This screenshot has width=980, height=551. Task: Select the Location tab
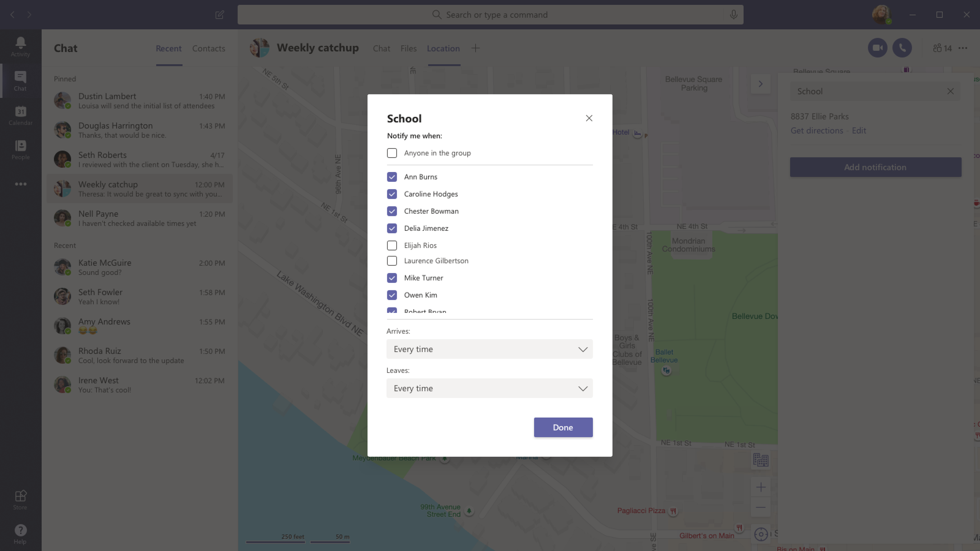[x=443, y=49]
